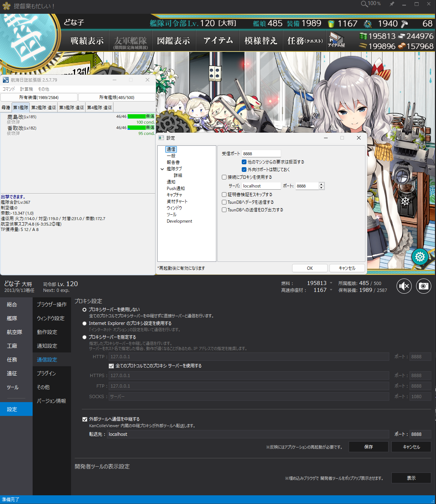Click the development material gear icon

(368, 24)
